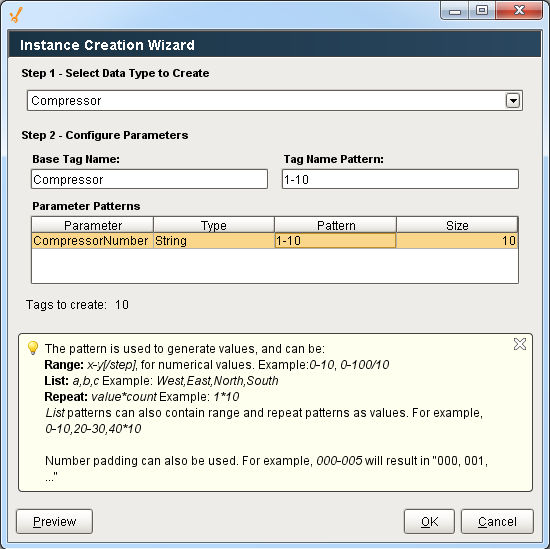Click the Size column header
The width and height of the screenshot is (550, 549).
457,225
